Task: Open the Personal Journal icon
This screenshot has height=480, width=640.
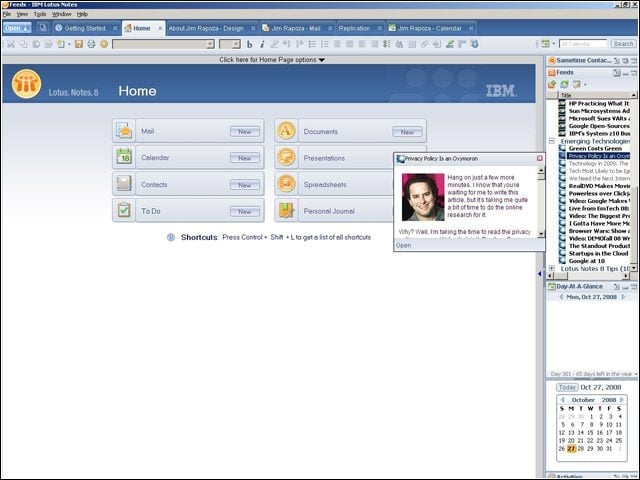Action: tap(286, 211)
